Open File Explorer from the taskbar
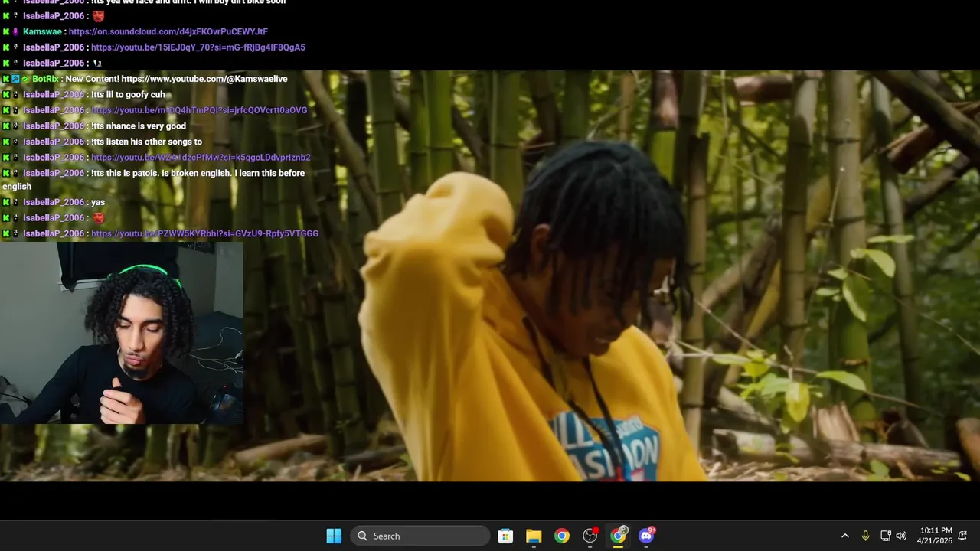Image resolution: width=980 pixels, height=551 pixels. pyautogui.click(x=534, y=536)
